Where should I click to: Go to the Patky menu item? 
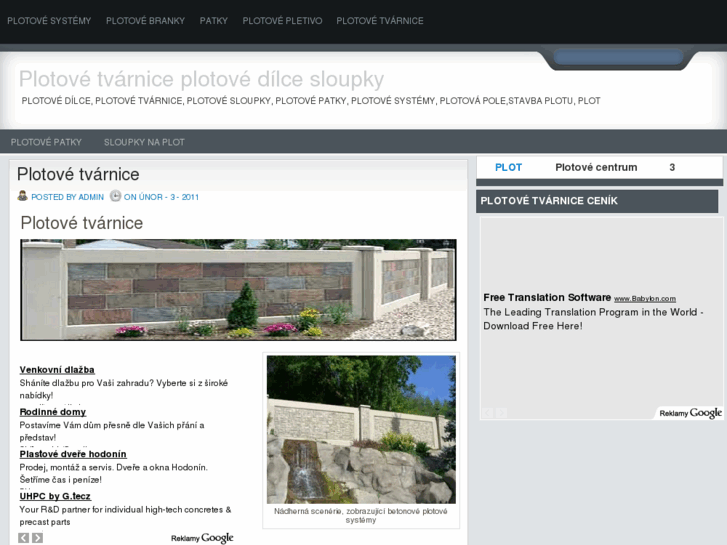[x=214, y=21]
